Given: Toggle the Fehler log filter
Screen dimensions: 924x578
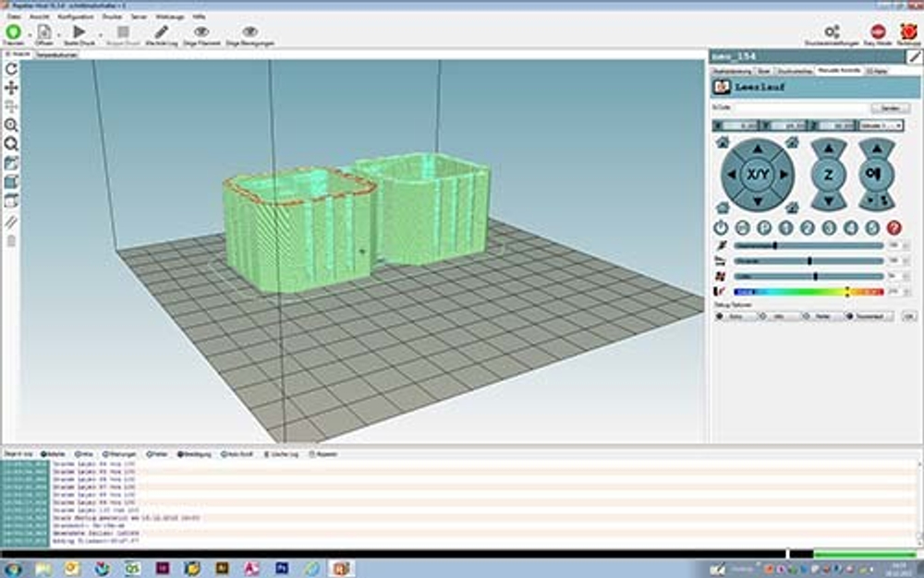Looking at the screenshot, I should (158, 454).
